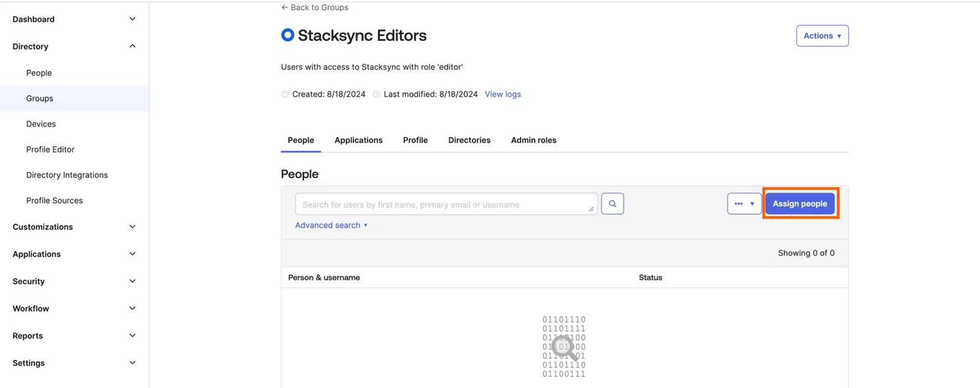The image size is (980, 388).
Task: Expand the Security sidebar section
Action: tap(74, 282)
